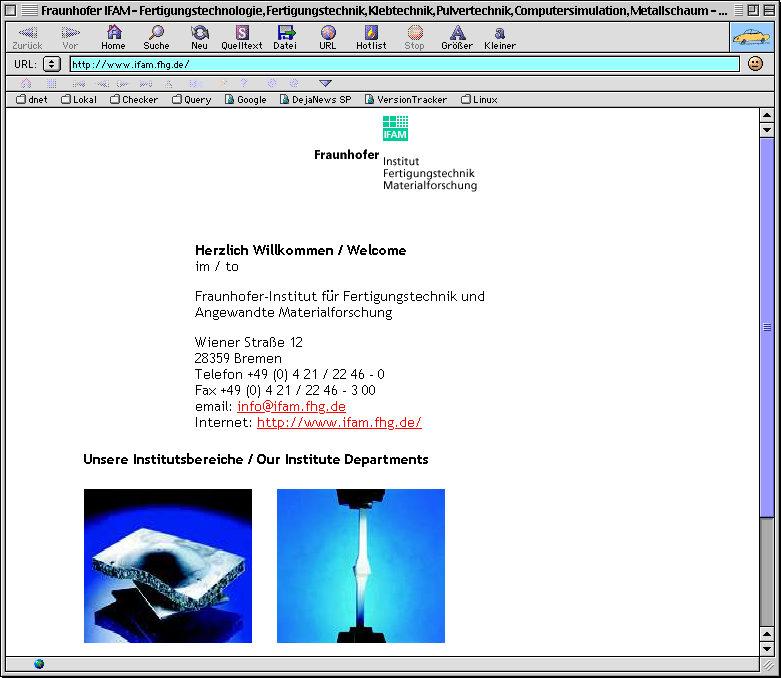
Task: Click the tensile test department image
Action: [x=361, y=565]
